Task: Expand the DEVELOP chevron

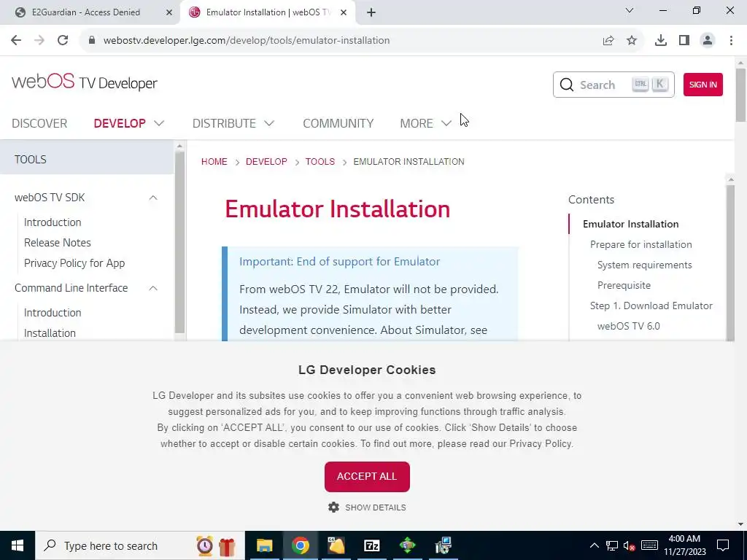Action: point(159,123)
